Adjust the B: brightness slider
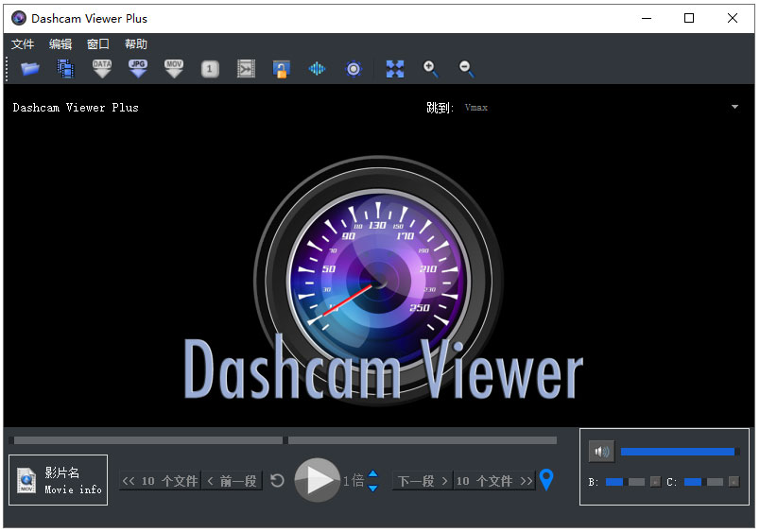760x532 pixels. [625, 482]
